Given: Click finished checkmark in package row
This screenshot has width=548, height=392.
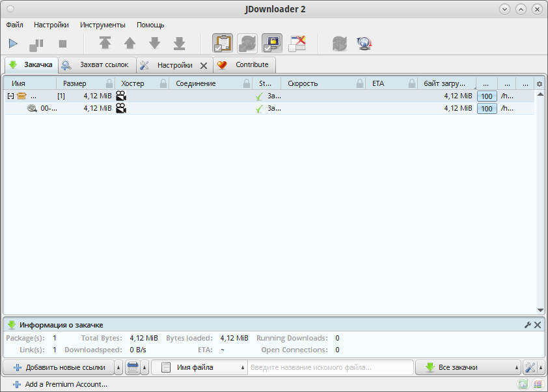Looking at the screenshot, I should pos(259,96).
